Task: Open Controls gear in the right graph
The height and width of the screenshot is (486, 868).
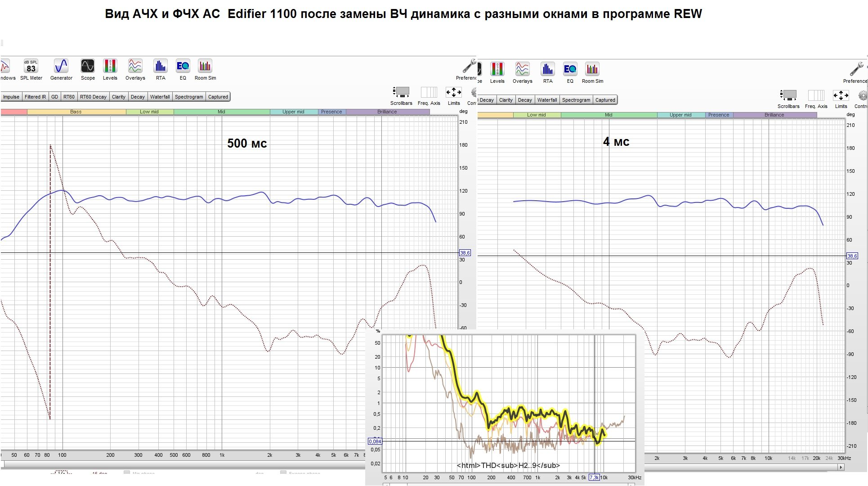Action: (862, 99)
